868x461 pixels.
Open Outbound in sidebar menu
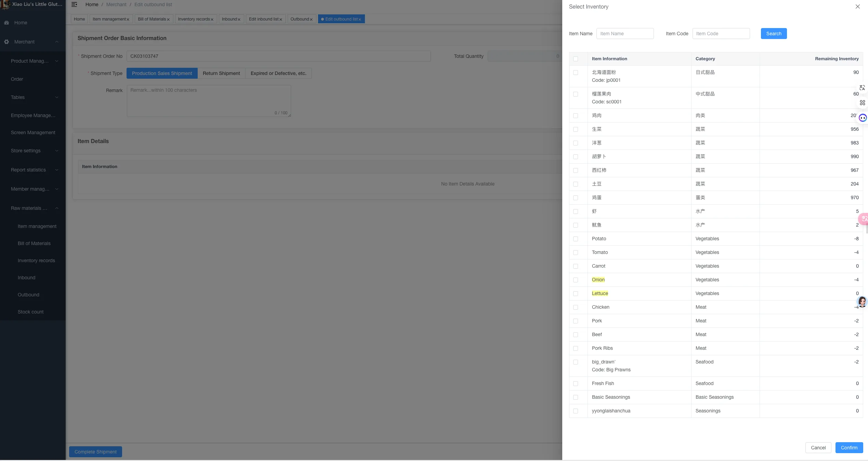click(x=28, y=295)
